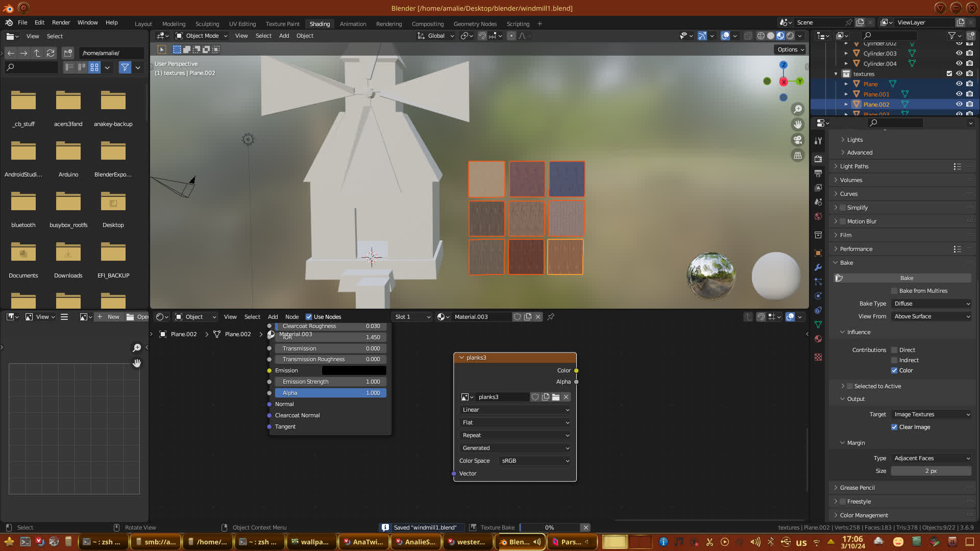Enable the Direct contribution checkbox
Screen dimensions: 980x551
(894, 350)
